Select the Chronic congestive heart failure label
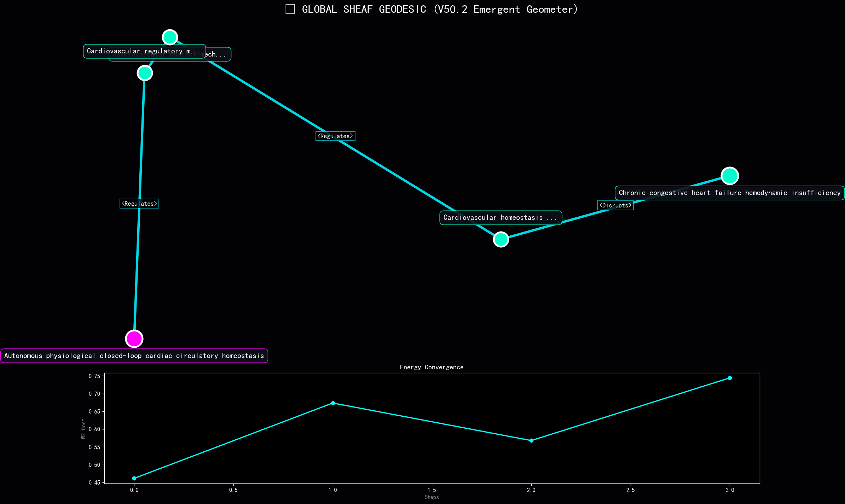The height and width of the screenshot is (504, 845). [729, 193]
